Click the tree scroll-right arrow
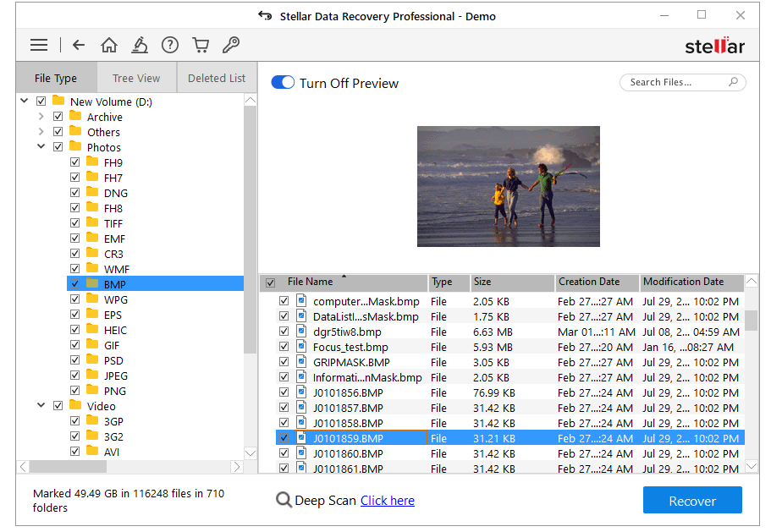 click(x=237, y=467)
